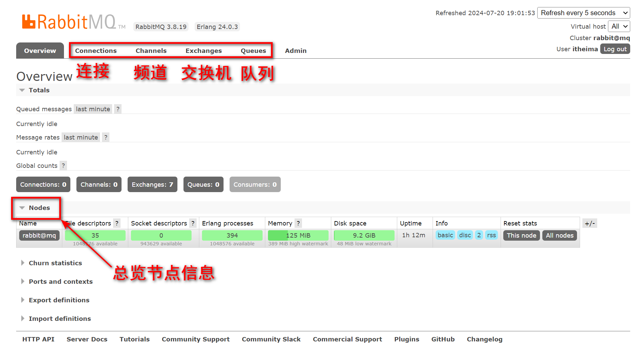Click the RabbitMQ logo
644x364 pixels.
pyautogui.click(x=74, y=22)
